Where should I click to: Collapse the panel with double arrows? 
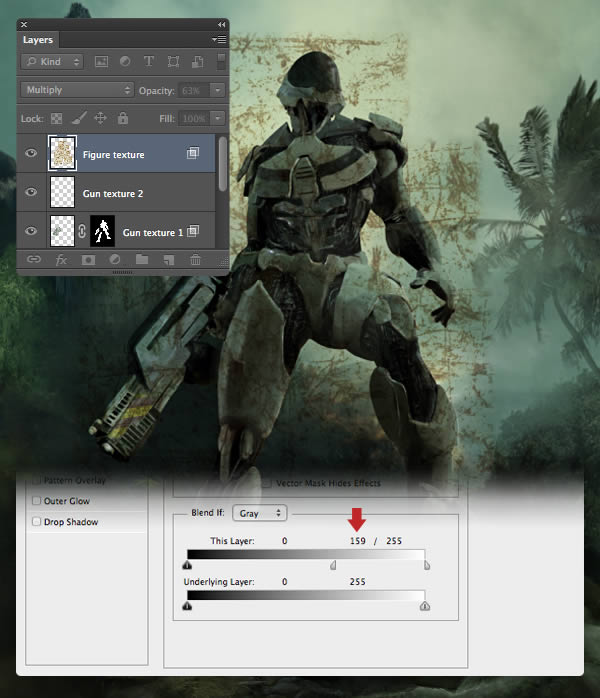221,24
